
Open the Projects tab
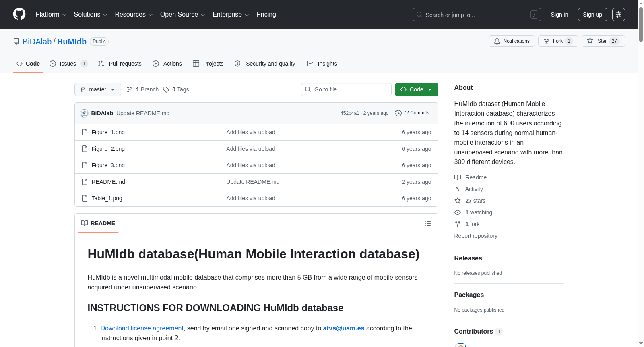click(208, 64)
